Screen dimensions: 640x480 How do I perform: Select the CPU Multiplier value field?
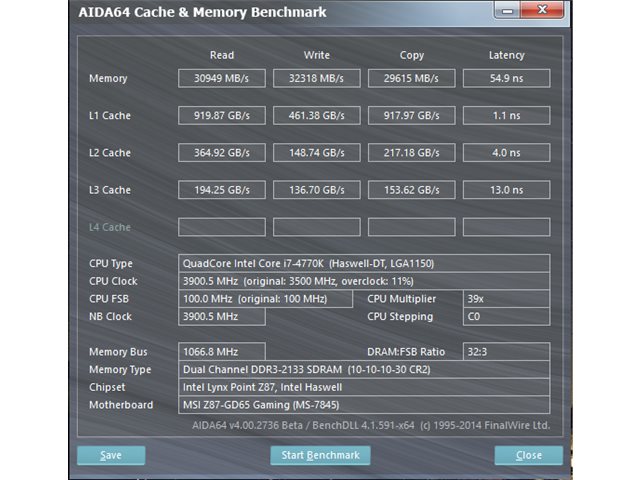pyautogui.click(x=507, y=299)
